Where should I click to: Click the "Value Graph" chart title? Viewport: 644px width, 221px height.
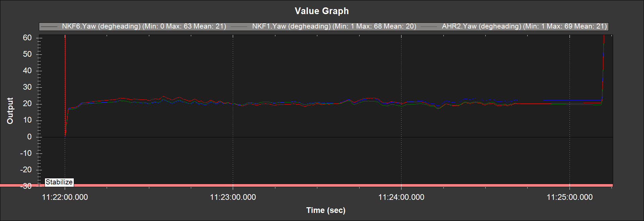[322, 11]
